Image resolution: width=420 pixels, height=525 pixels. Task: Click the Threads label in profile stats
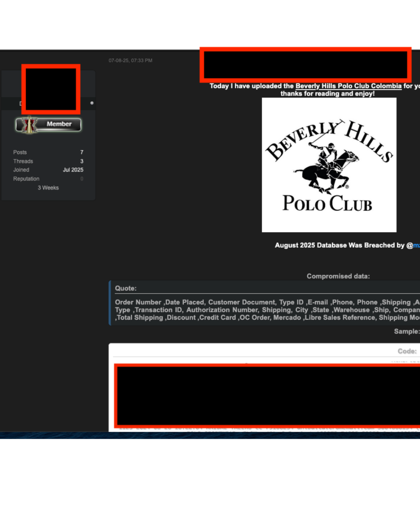(23, 161)
